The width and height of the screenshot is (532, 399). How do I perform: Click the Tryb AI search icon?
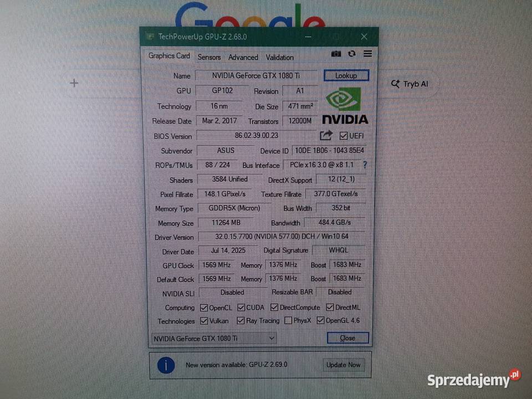coord(395,84)
